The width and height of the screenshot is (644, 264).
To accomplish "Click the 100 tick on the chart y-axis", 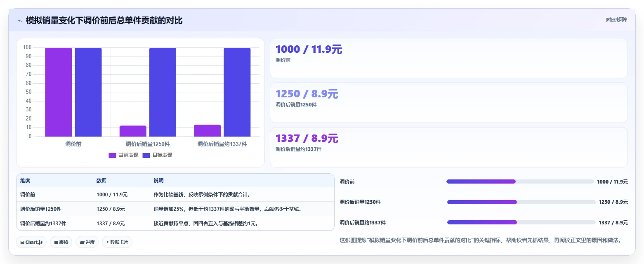I will pos(27,47).
